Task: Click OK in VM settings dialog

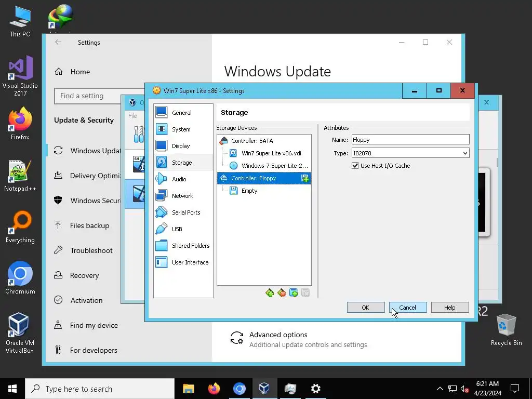Action: point(366,308)
